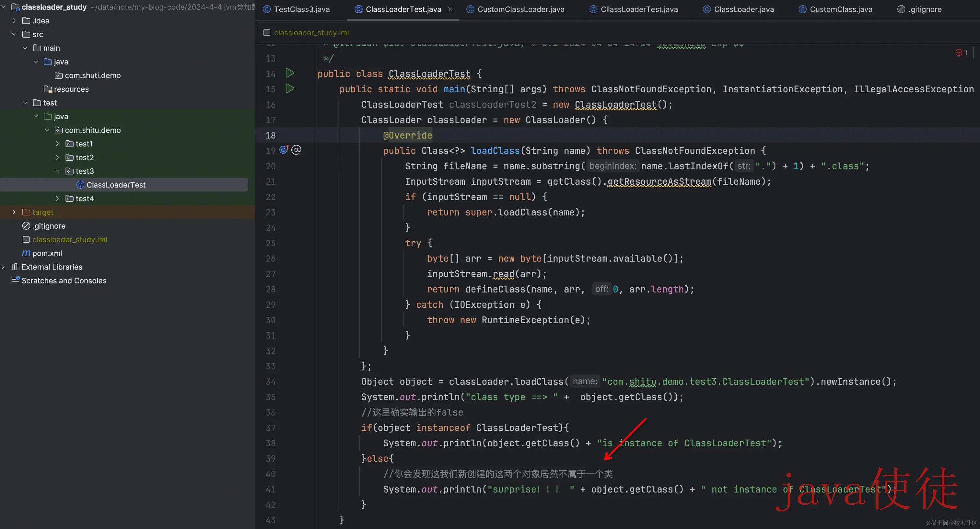The height and width of the screenshot is (529, 980).
Task: Click the getResourceAsStream call on line 21
Action: [x=659, y=181]
